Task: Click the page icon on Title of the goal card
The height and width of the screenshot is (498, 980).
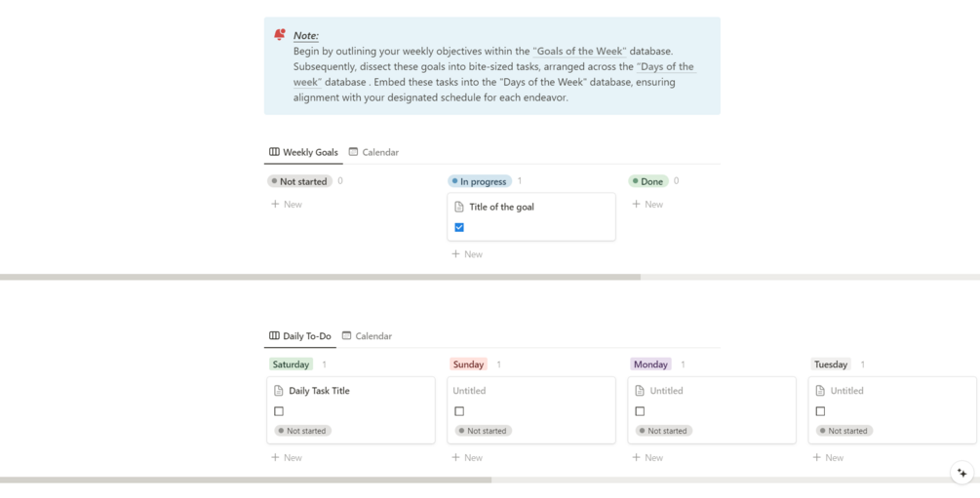Action: click(x=459, y=207)
